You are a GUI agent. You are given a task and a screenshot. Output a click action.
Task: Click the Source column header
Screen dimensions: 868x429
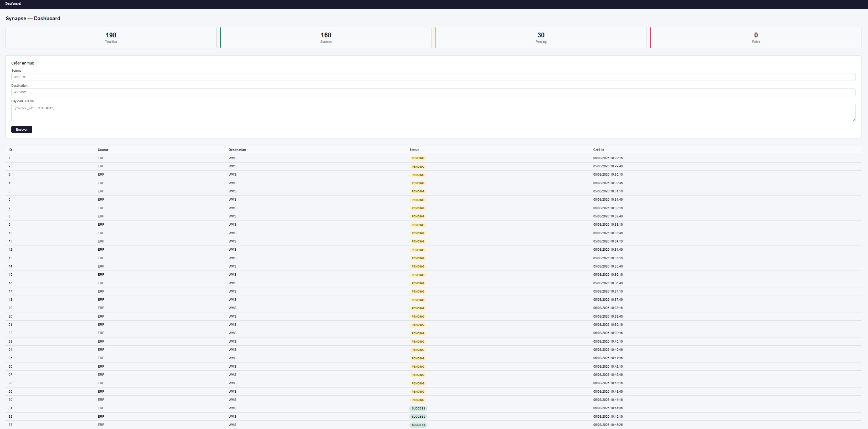103,150
